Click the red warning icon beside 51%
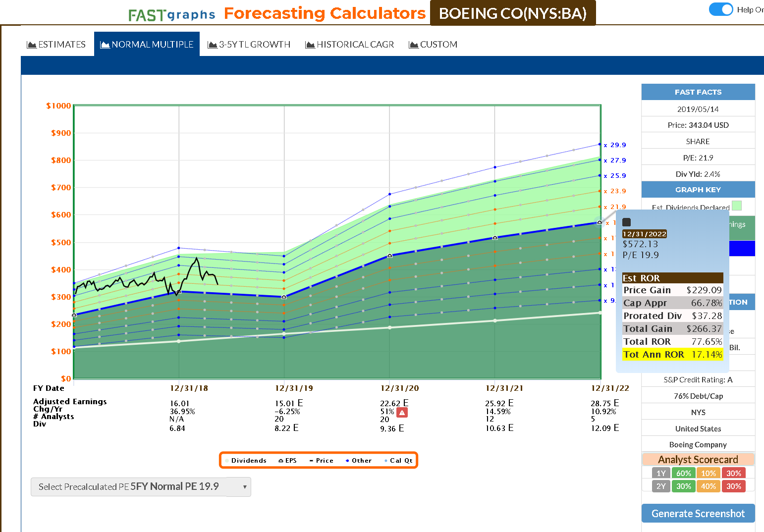The image size is (764, 532). (402, 412)
